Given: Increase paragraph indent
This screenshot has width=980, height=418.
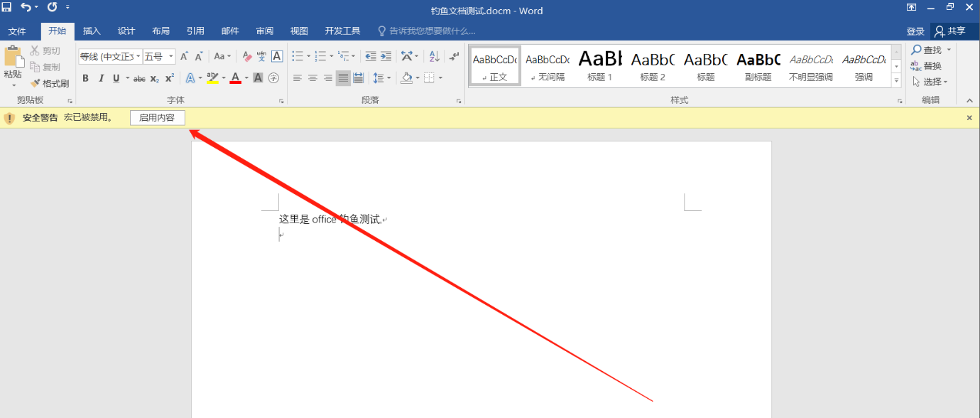Looking at the screenshot, I should click(386, 56).
